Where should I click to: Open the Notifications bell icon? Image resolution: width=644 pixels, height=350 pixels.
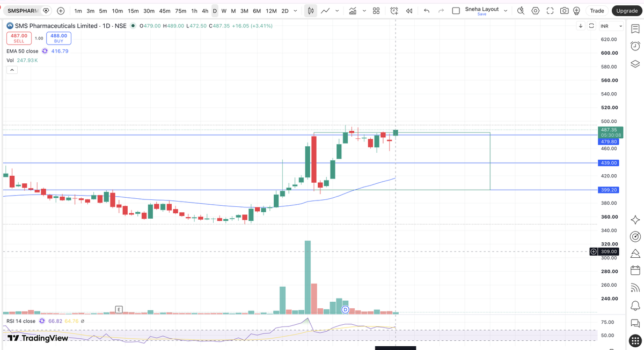pos(635,306)
